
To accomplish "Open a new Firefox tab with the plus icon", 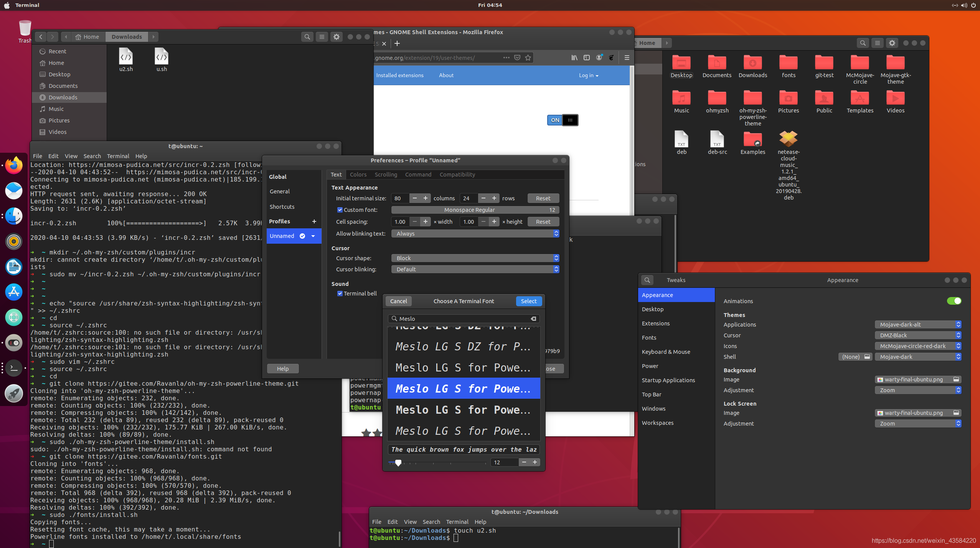I will pos(397,43).
